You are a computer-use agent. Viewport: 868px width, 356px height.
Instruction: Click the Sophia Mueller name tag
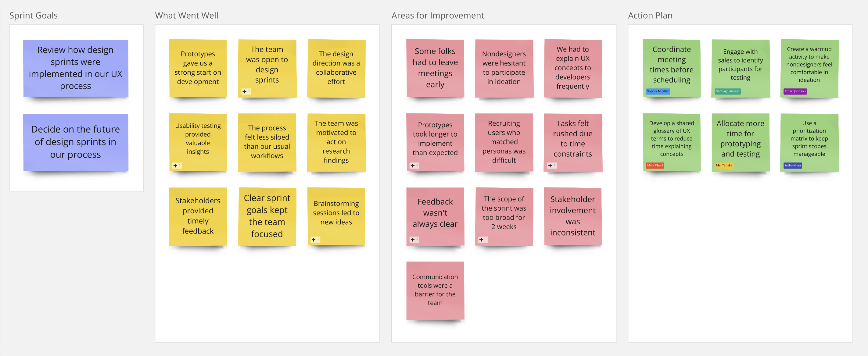[x=657, y=91]
